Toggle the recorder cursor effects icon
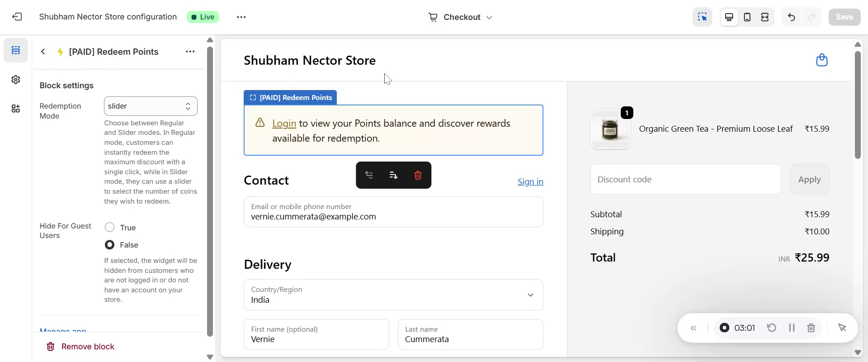Viewport: 868px width, 362px height. [842, 328]
